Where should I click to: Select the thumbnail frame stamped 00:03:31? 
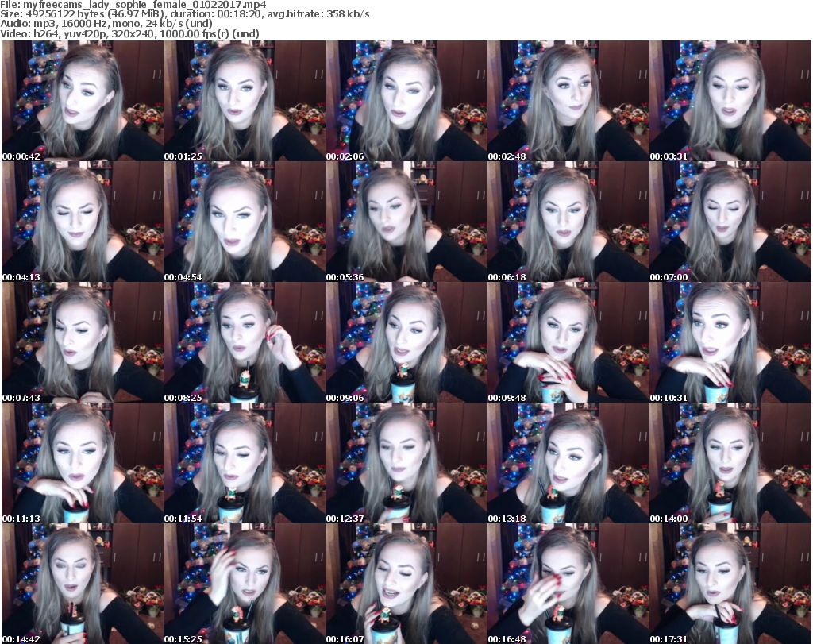(x=730, y=101)
